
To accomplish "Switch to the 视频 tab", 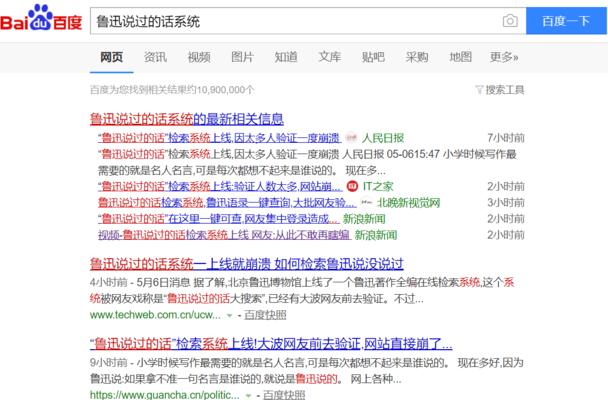I will coord(199,57).
